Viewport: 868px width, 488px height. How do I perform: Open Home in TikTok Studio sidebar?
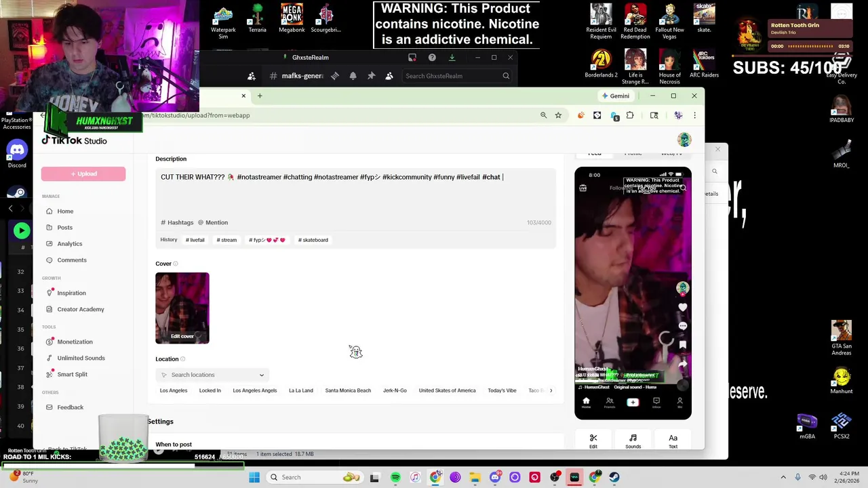[x=65, y=211]
